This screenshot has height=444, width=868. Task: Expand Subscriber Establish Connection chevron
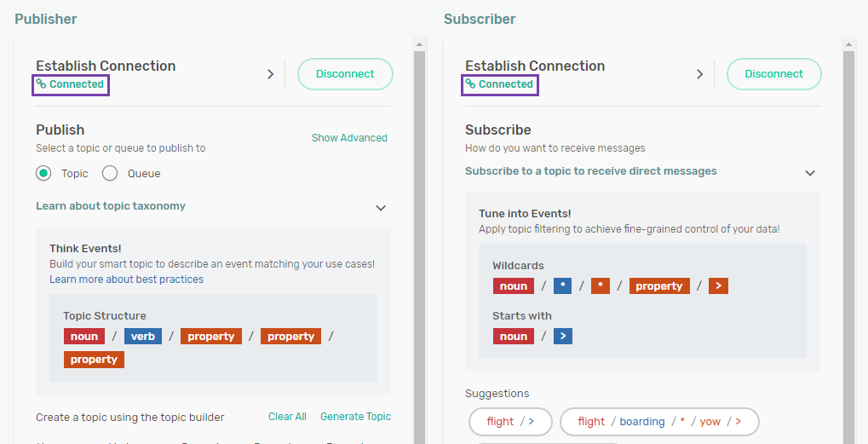tap(699, 74)
